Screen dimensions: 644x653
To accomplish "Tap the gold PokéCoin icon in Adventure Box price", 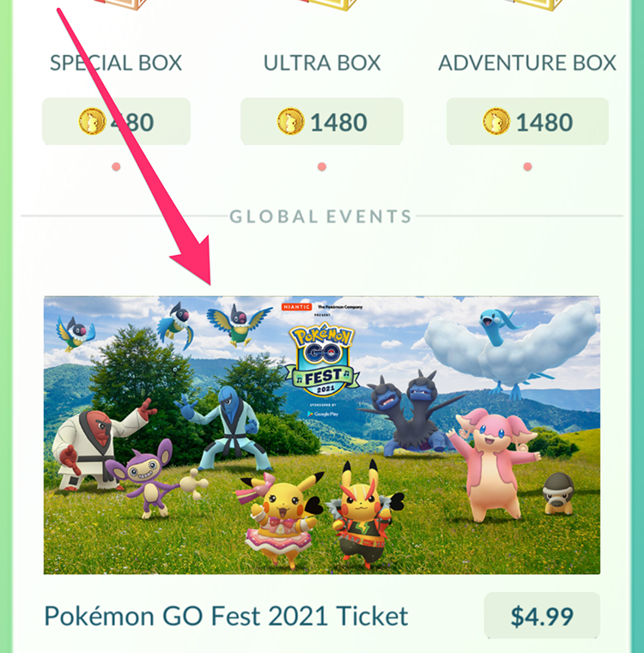I will (x=496, y=121).
